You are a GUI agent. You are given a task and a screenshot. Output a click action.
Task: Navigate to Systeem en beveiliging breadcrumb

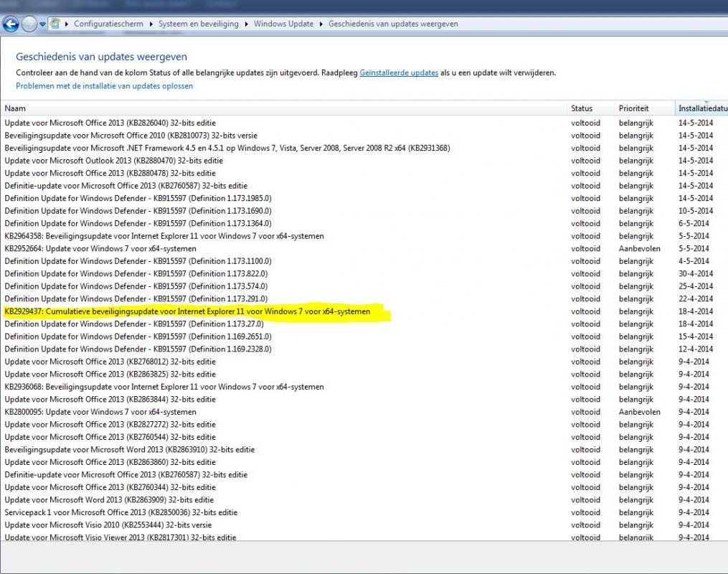coord(199,24)
